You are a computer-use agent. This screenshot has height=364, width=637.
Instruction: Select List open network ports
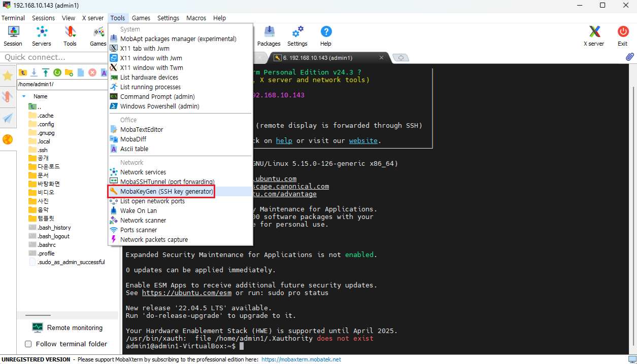click(180, 201)
